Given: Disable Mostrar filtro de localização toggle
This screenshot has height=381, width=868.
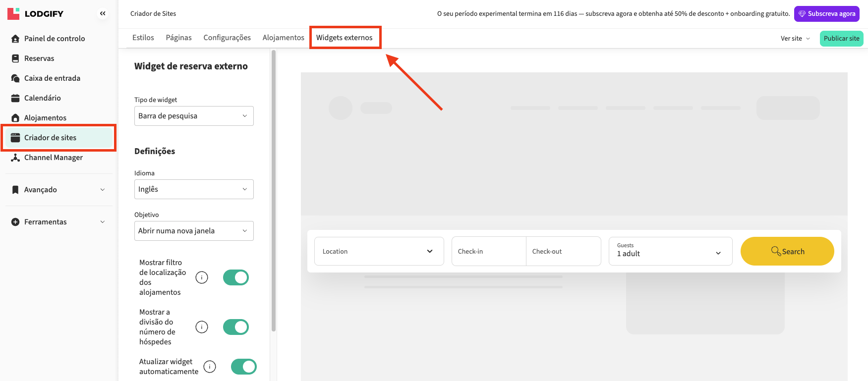Looking at the screenshot, I should 236,277.
